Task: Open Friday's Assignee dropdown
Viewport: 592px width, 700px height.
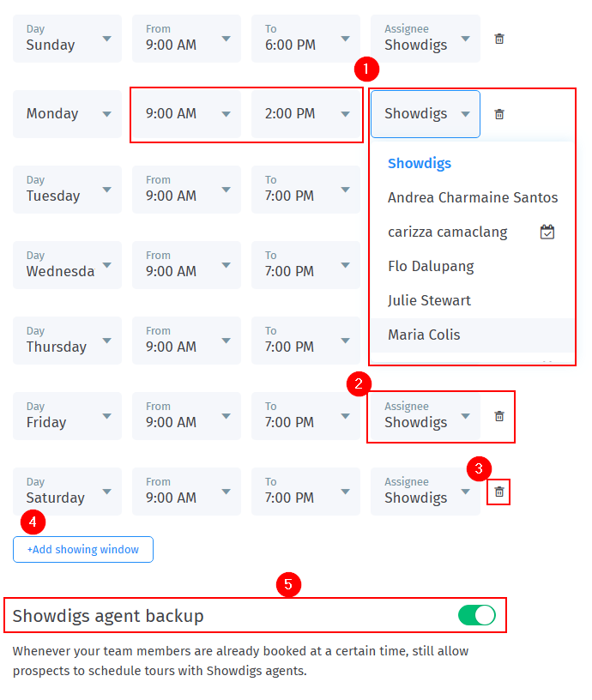Action: pos(426,416)
